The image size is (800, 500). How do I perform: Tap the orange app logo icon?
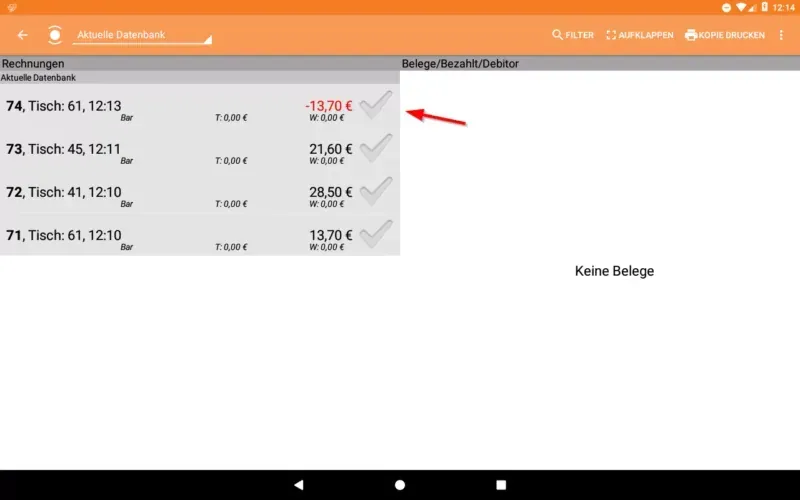point(55,35)
